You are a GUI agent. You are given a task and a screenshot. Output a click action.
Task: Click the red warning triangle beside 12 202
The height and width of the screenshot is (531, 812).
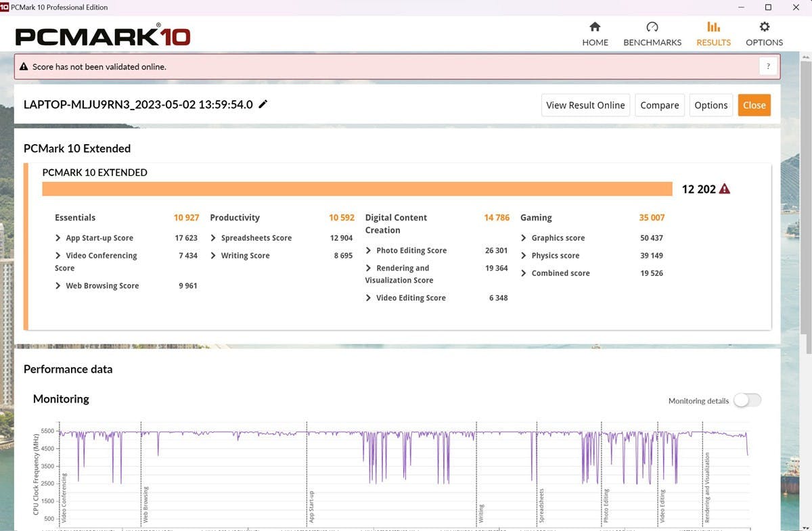pos(725,189)
